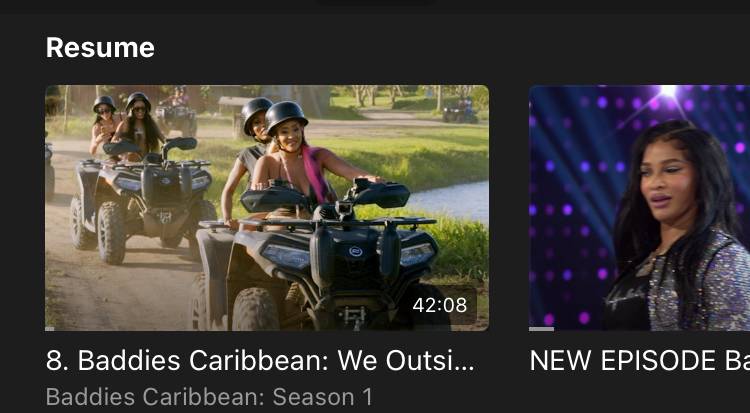Open the Baddies Caribbean ATV episode thumbnail
The height and width of the screenshot is (413, 750).
pyautogui.click(x=267, y=208)
